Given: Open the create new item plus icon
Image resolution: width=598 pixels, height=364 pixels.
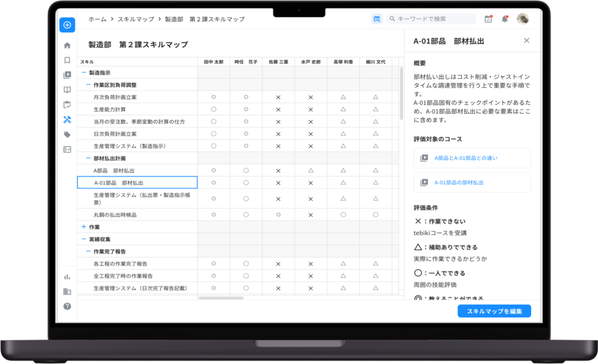Looking at the screenshot, I should 67,24.
